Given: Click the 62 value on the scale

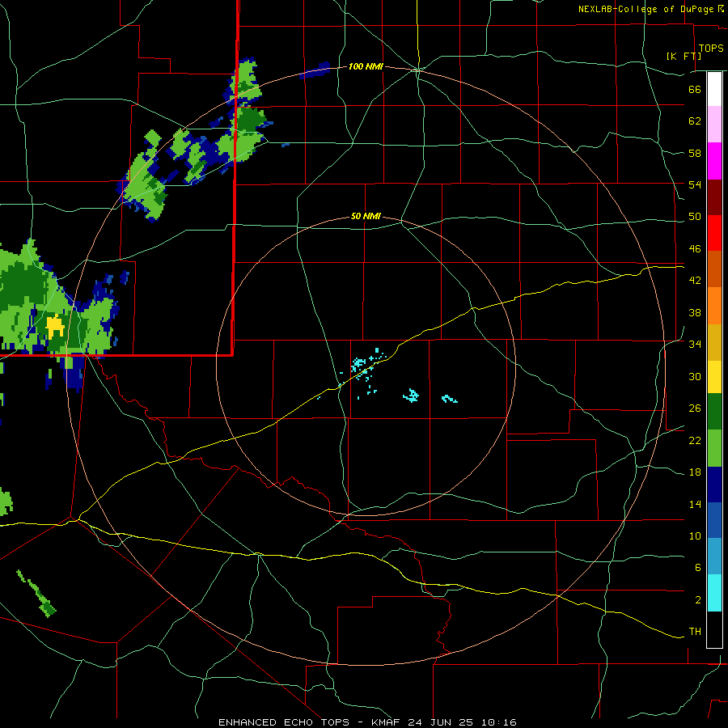Looking at the screenshot, I should [695, 121].
